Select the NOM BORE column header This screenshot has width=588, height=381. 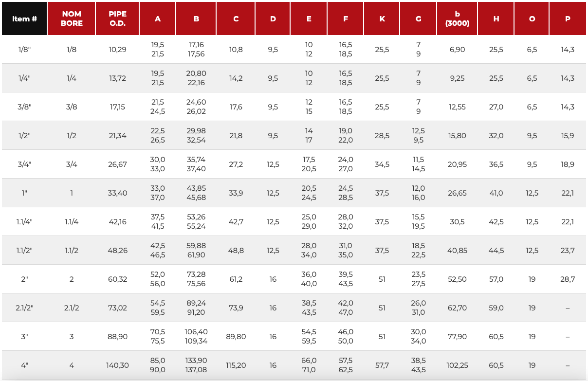[72, 18]
